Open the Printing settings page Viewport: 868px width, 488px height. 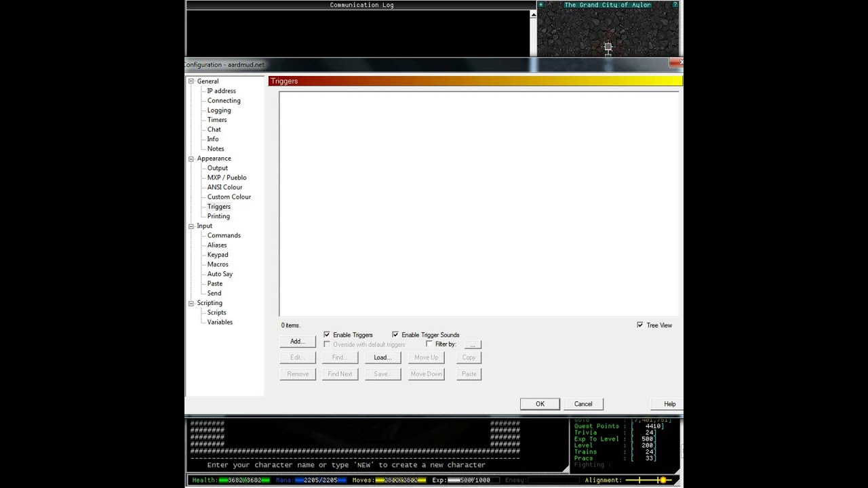pos(218,216)
